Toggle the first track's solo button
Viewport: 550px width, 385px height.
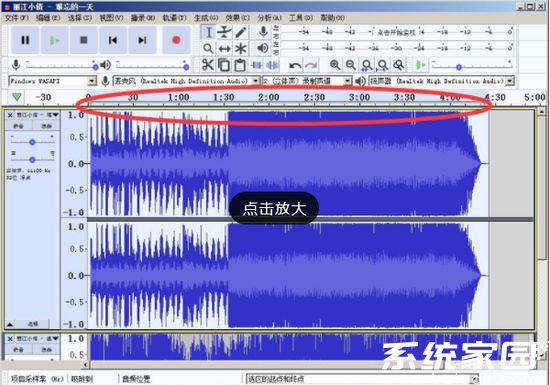tap(46, 126)
